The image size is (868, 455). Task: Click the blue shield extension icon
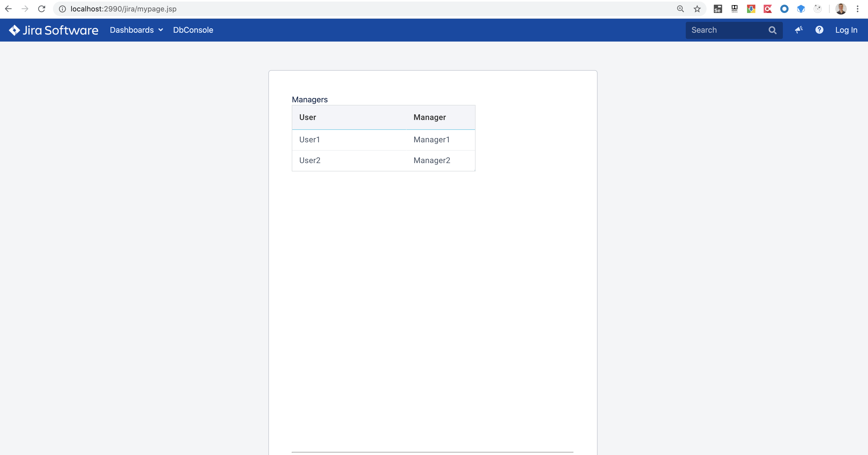(x=801, y=9)
